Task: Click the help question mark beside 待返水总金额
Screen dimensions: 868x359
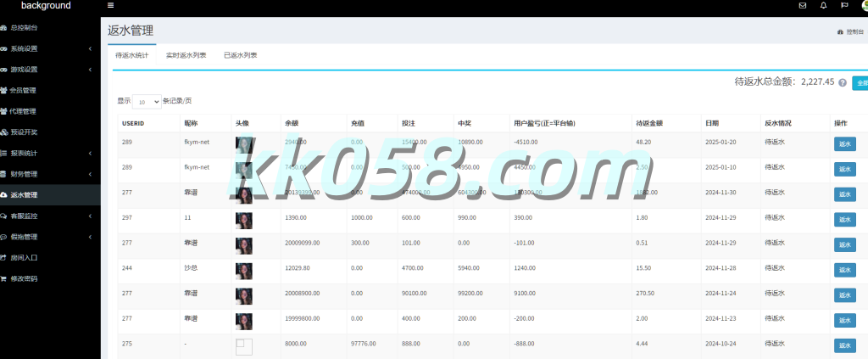Action: click(x=843, y=82)
